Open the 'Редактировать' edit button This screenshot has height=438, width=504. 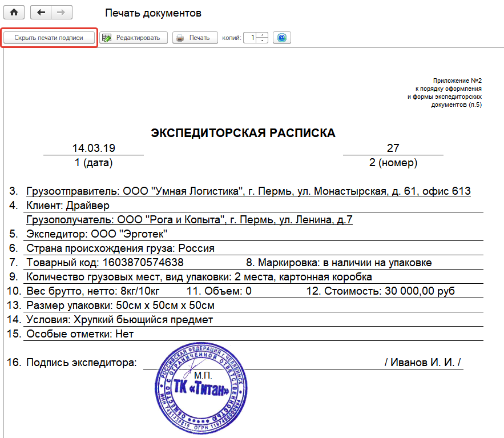tap(134, 38)
